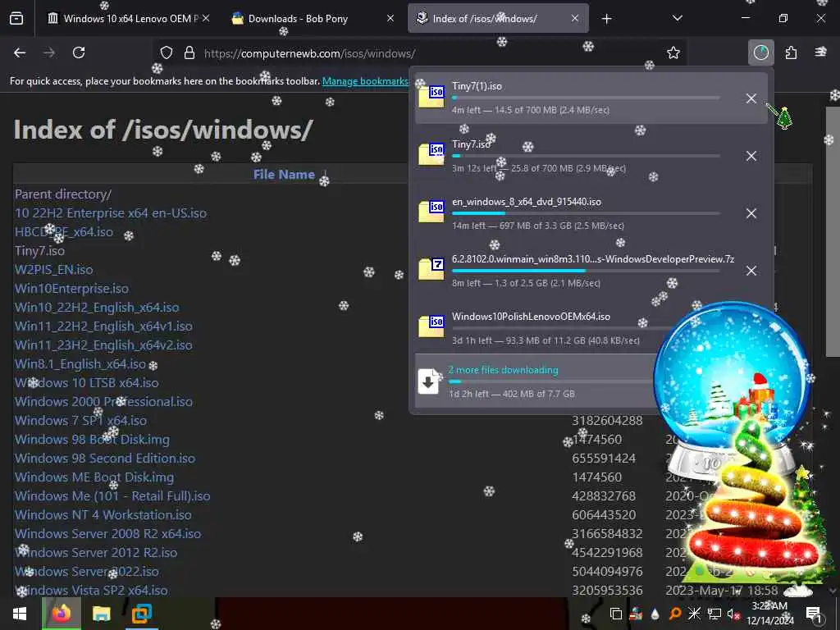The width and height of the screenshot is (840, 630).
Task: Open a new tab
Action: tap(606, 19)
